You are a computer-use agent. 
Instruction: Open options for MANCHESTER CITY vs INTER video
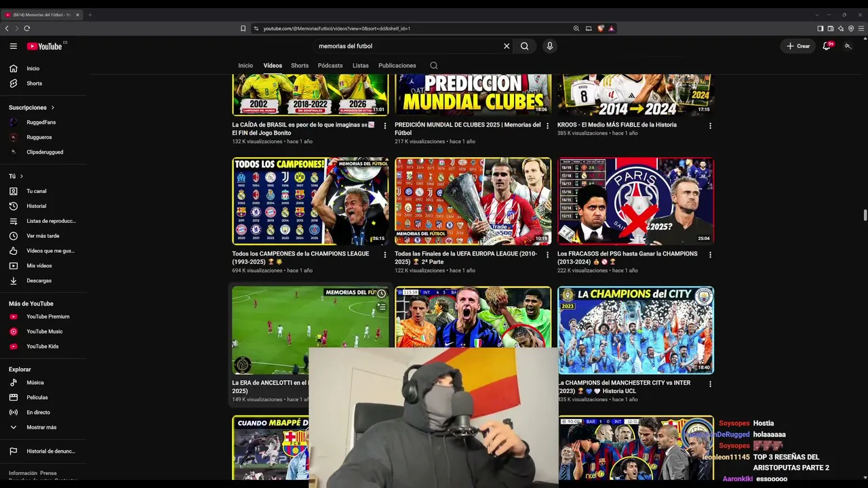pos(711,384)
